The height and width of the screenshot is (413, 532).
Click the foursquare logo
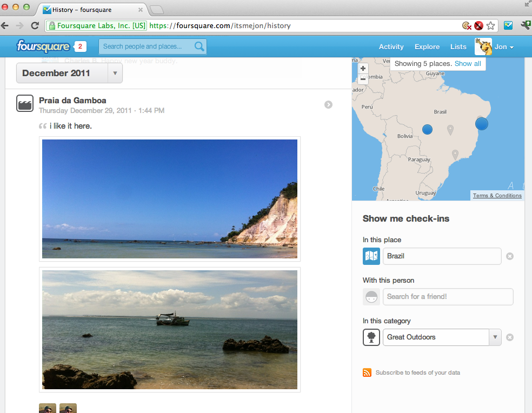pos(43,46)
